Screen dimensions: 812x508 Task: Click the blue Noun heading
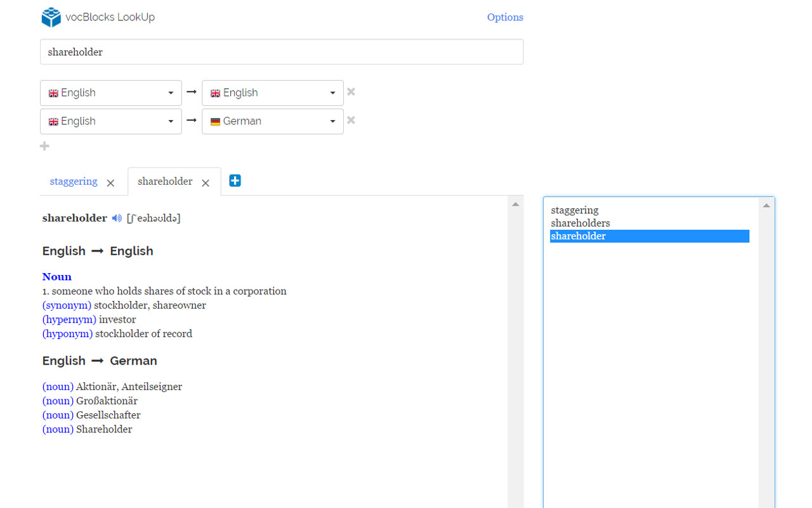tap(57, 277)
